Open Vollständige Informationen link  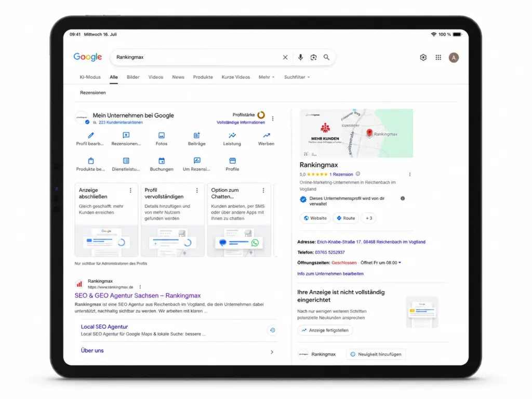(x=241, y=123)
